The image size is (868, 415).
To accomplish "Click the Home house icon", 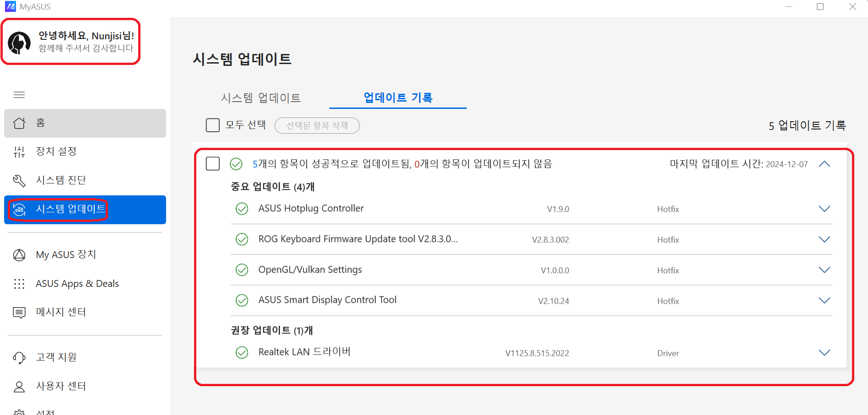I will tap(19, 123).
